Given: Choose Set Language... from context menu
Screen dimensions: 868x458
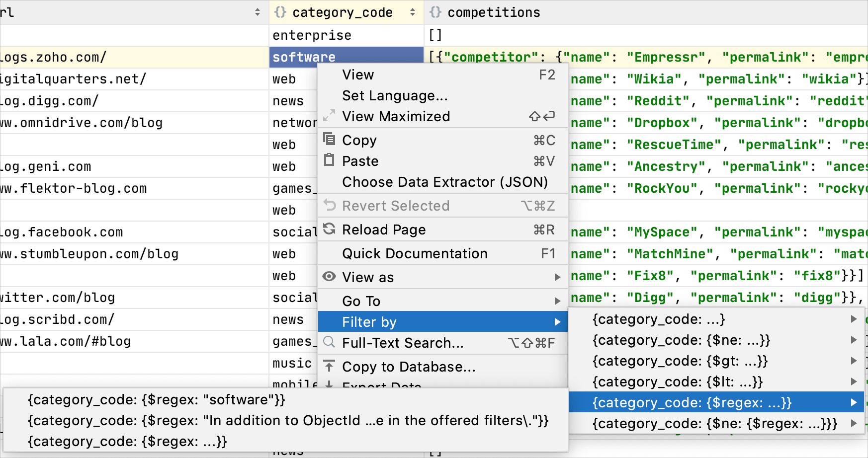Looking at the screenshot, I should tap(395, 95).
